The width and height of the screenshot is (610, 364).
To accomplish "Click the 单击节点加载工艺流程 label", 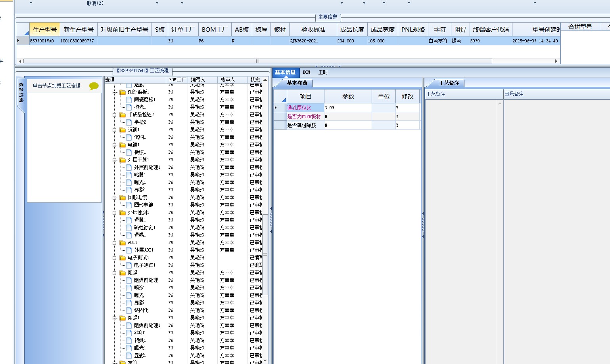I will 56,86.
